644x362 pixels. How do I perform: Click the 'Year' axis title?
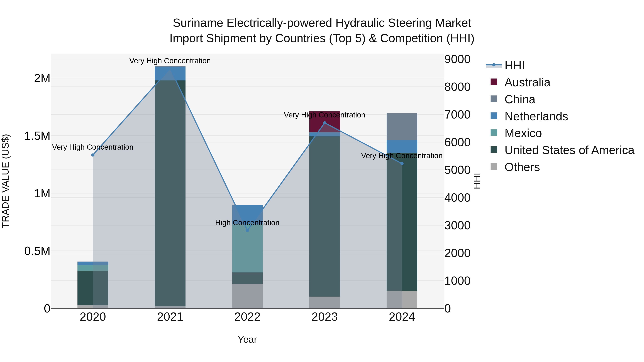pyautogui.click(x=247, y=339)
